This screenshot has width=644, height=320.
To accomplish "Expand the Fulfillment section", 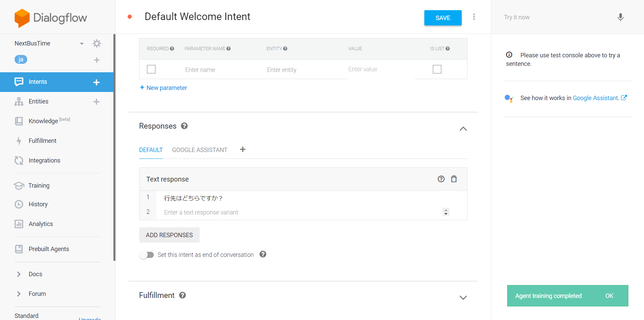I will (x=463, y=298).
